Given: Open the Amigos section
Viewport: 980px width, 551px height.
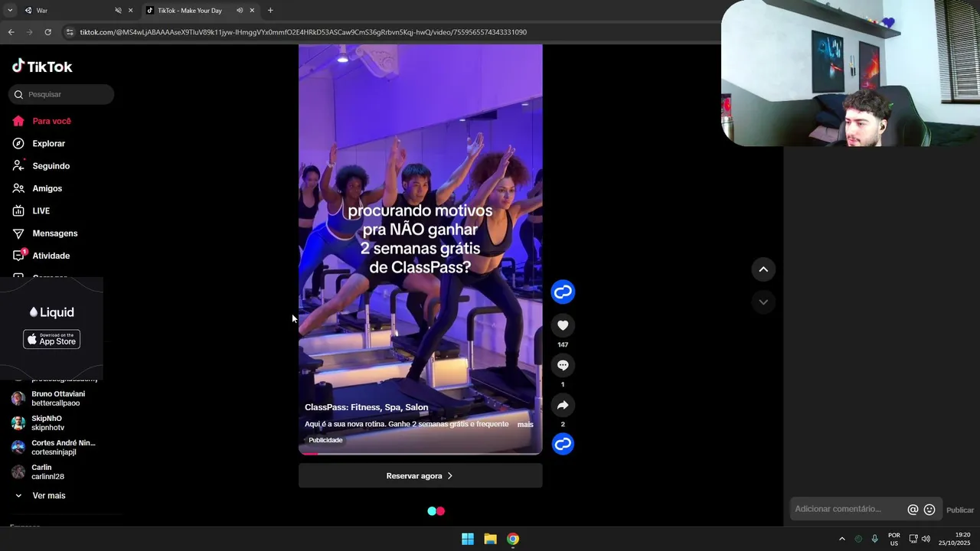Looking at the screenshot, I should click(38, 188).
